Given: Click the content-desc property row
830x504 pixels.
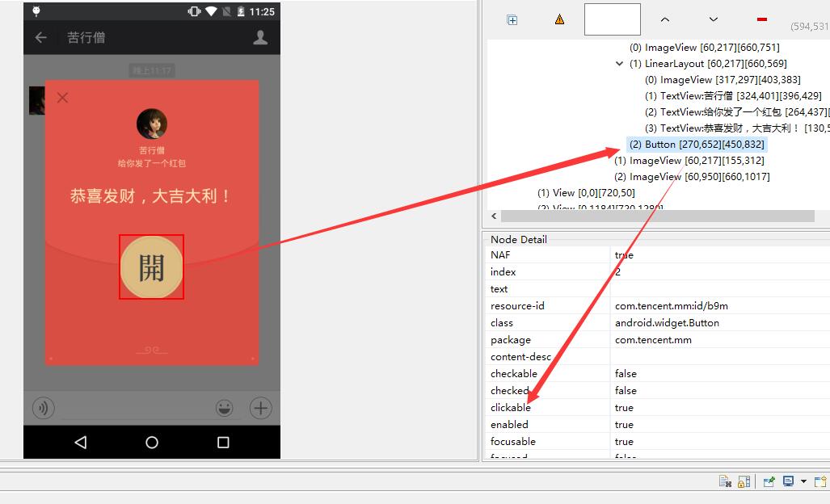Looking at the screenshot, I should pyautogui.click(x=657, y=356).
